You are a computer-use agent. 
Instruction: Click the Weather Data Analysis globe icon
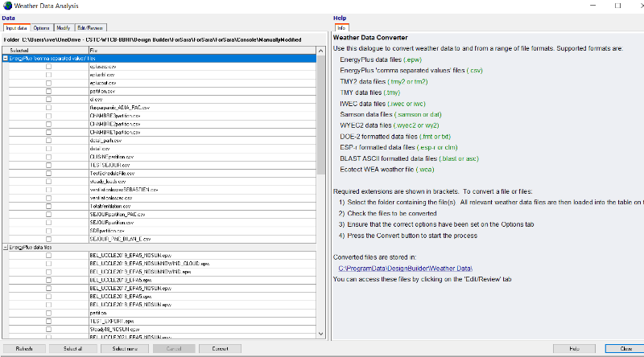click(8, 5)
